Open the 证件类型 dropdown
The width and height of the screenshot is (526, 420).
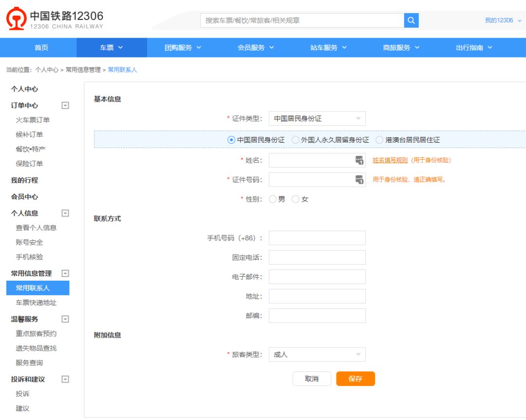[x=317, y=118]
